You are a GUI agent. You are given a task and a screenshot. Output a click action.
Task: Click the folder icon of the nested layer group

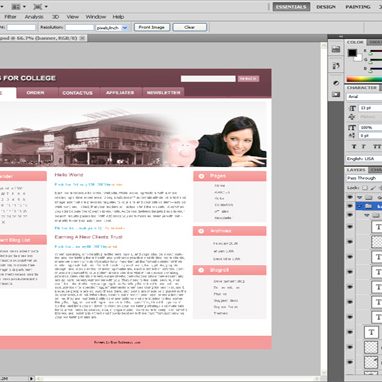click(376, 215)
